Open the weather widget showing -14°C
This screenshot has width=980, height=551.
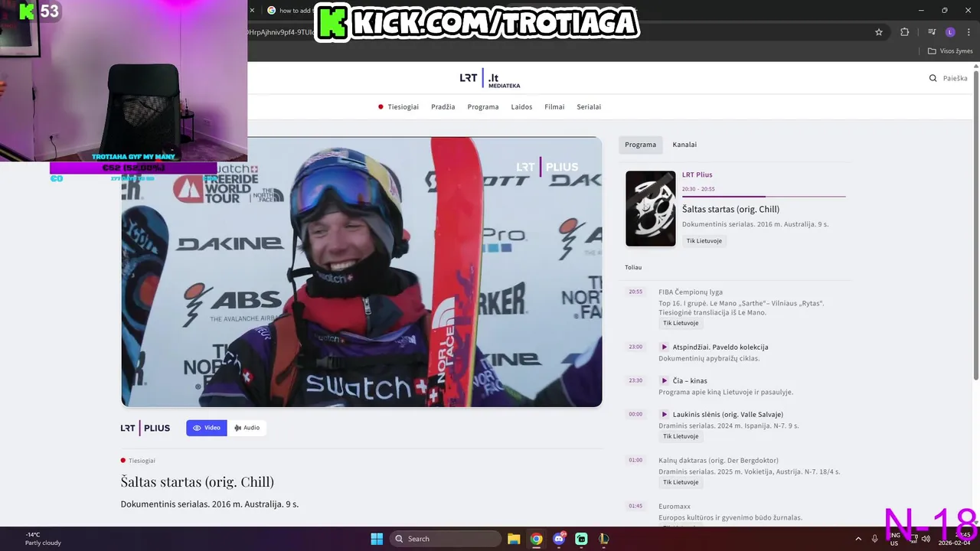pyautogui.click(x=43, y=539)
